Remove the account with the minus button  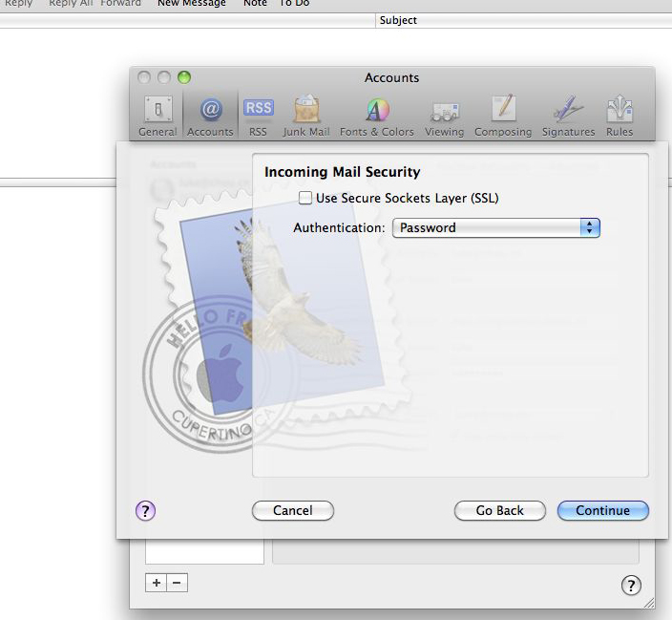coord(177,583)
